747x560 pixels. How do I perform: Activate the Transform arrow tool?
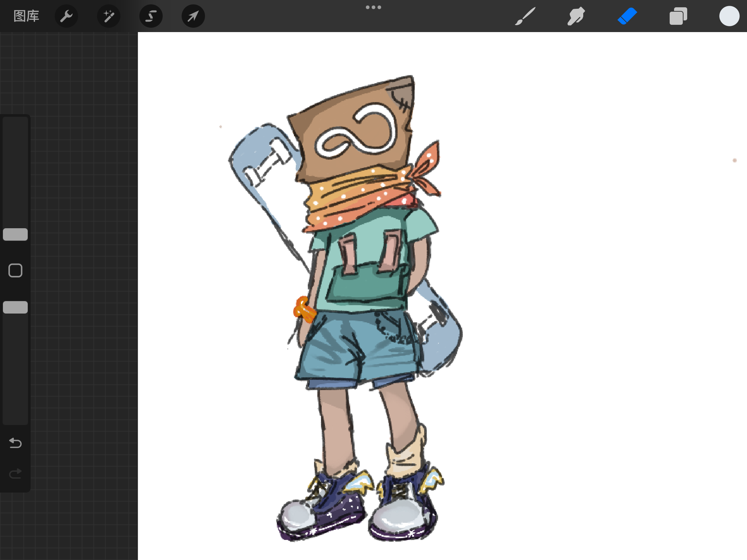click(193, 16)
